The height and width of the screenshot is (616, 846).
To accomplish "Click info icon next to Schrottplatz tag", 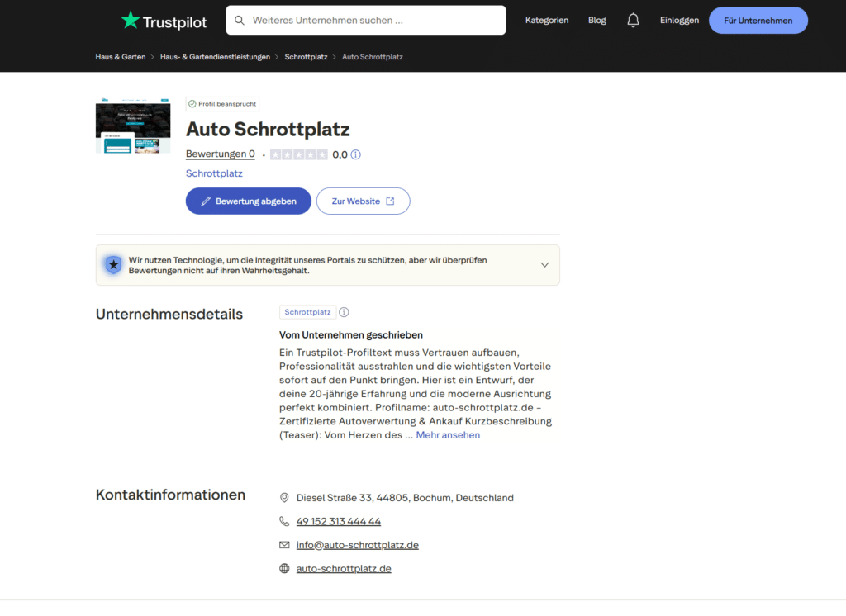I will pos(345,312).
